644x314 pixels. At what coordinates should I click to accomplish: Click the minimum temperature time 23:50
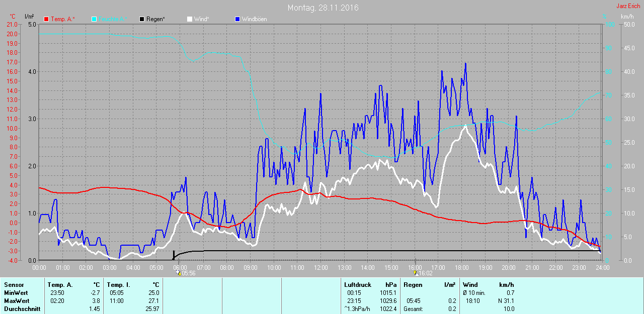[x=58, y=292]
